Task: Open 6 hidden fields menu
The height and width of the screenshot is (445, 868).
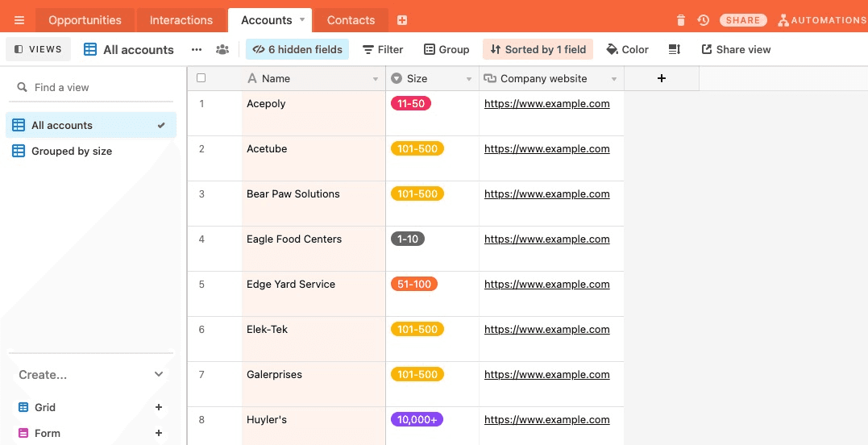Action: [x=297, y=49]
